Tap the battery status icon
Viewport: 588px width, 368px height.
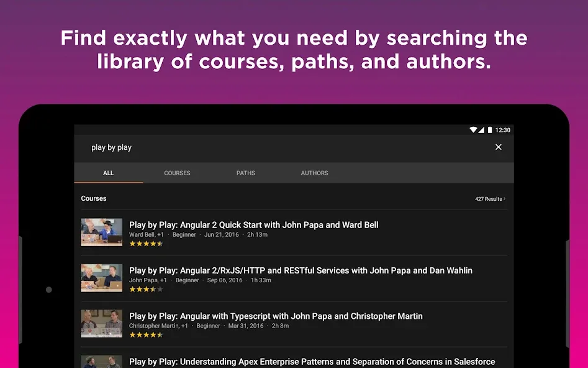pos(490,130)
